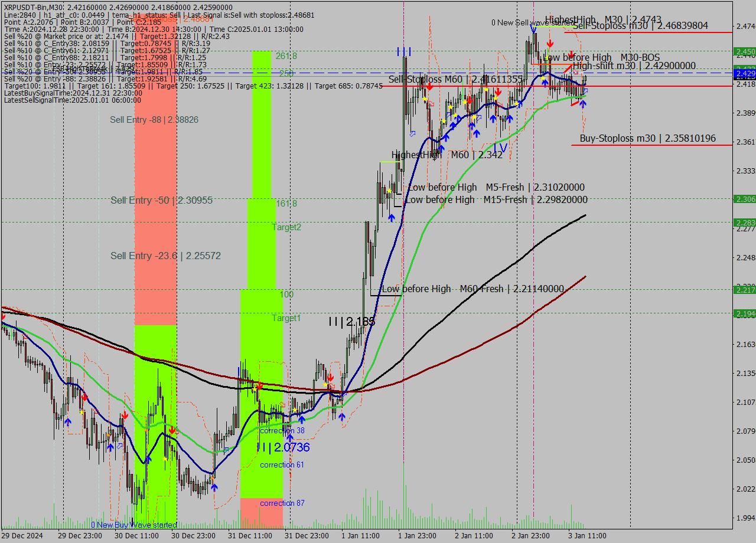756x543 pixels.
Task: Select 'Low before High M15-Fresh | 2.29820000' label
Action: [x=496, y=200]
